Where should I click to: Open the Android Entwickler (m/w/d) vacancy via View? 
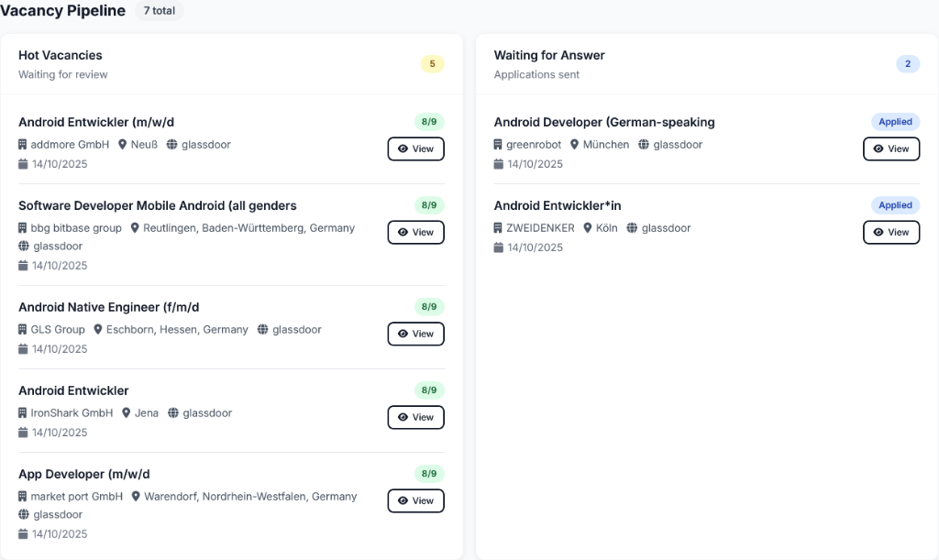pos(415,148)
